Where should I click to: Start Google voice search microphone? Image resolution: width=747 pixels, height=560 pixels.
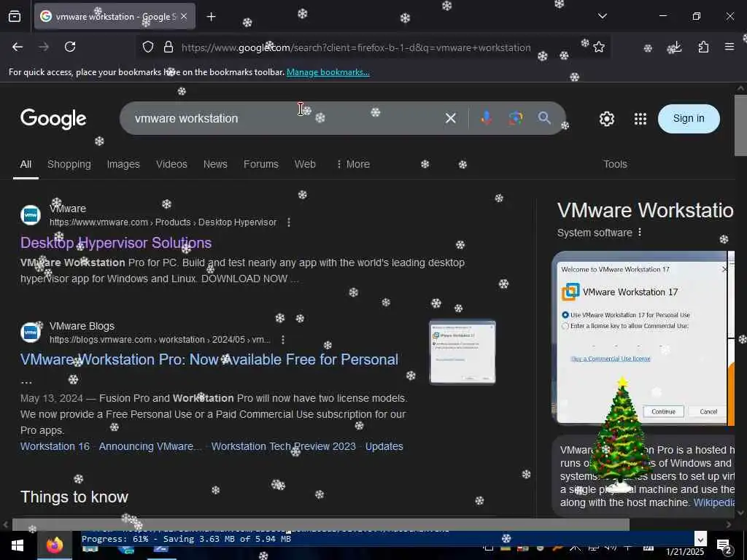[486, 118]
